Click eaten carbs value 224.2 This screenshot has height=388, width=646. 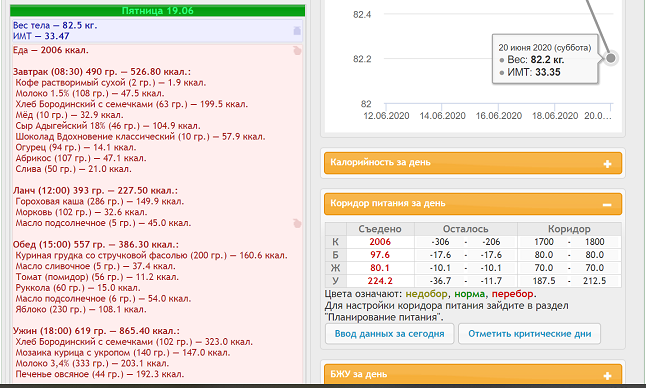pyautogui.click(x=380, y=281)
